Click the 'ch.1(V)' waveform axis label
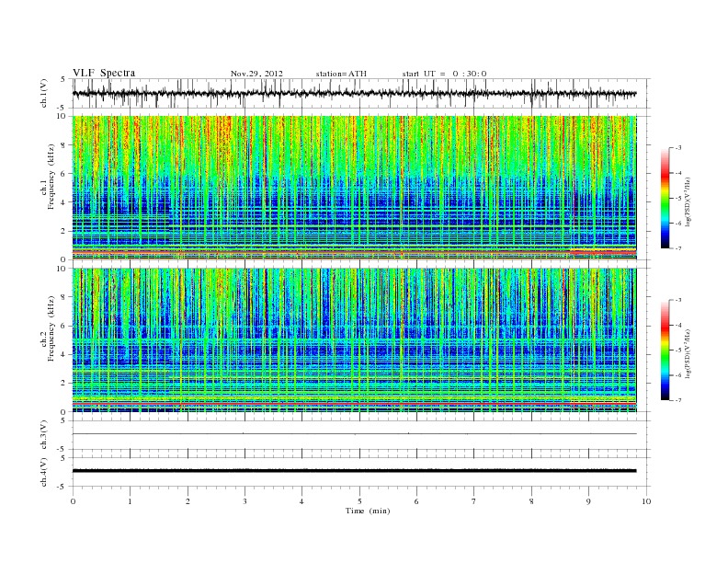This screenshot has height=563, width=728. tap(44, 93)
